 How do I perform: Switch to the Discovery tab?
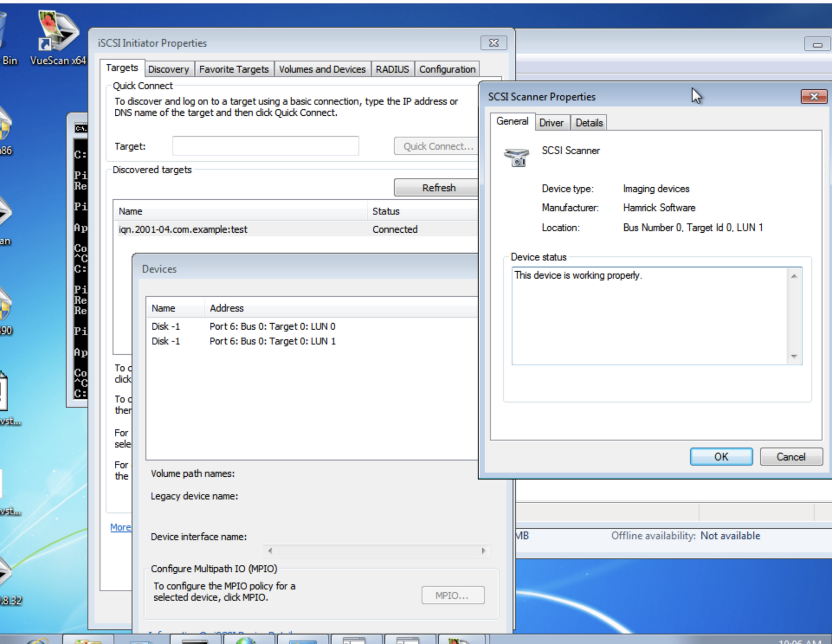click(168, 69)
